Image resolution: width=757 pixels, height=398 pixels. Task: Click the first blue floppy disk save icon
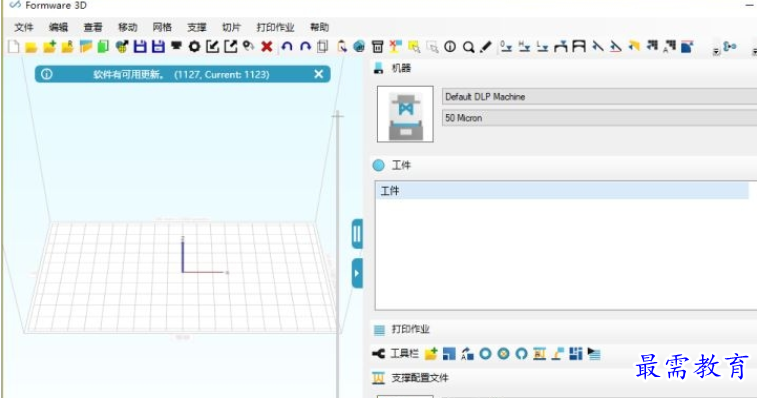[140, 47]
